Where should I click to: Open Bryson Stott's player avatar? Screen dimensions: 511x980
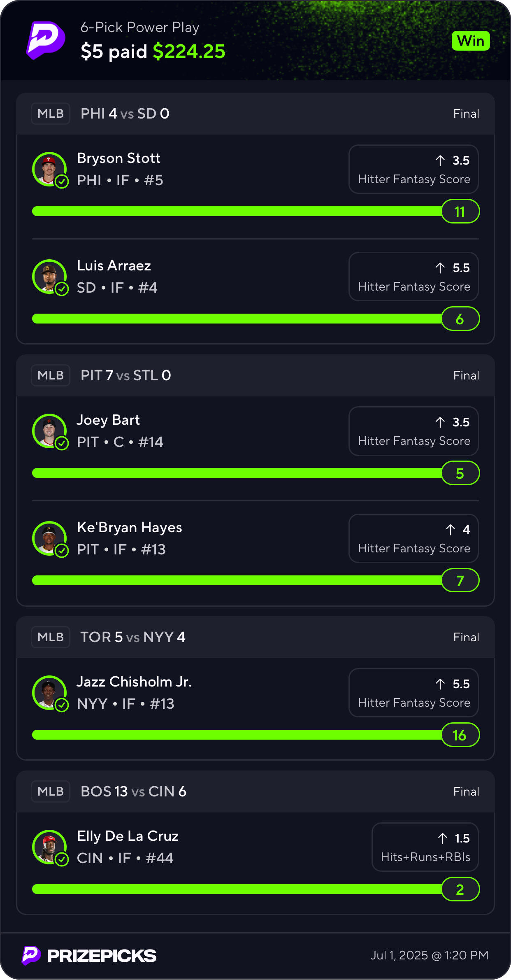click(x=49, y=169)
